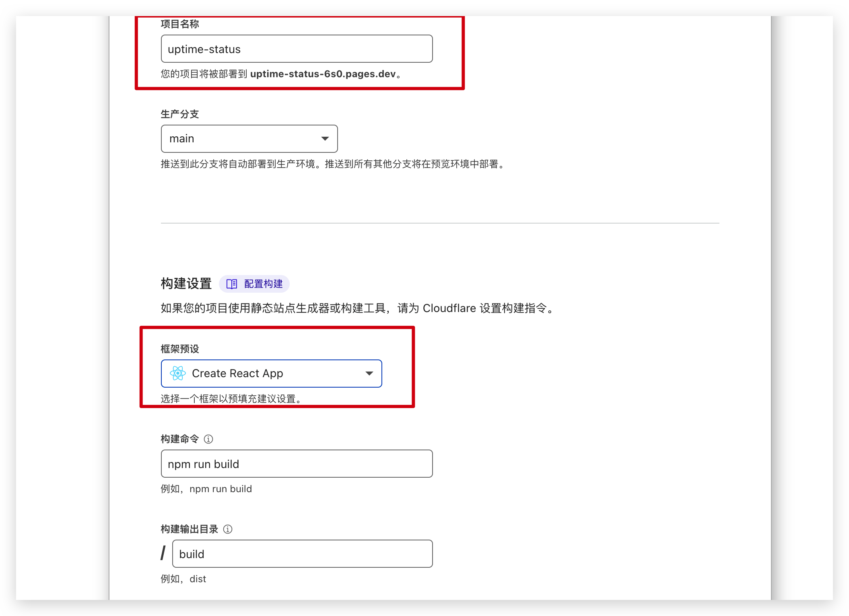Click the 构建命令 label text
This screenshot has width=849, height=616.
click(x=179, y=439)
